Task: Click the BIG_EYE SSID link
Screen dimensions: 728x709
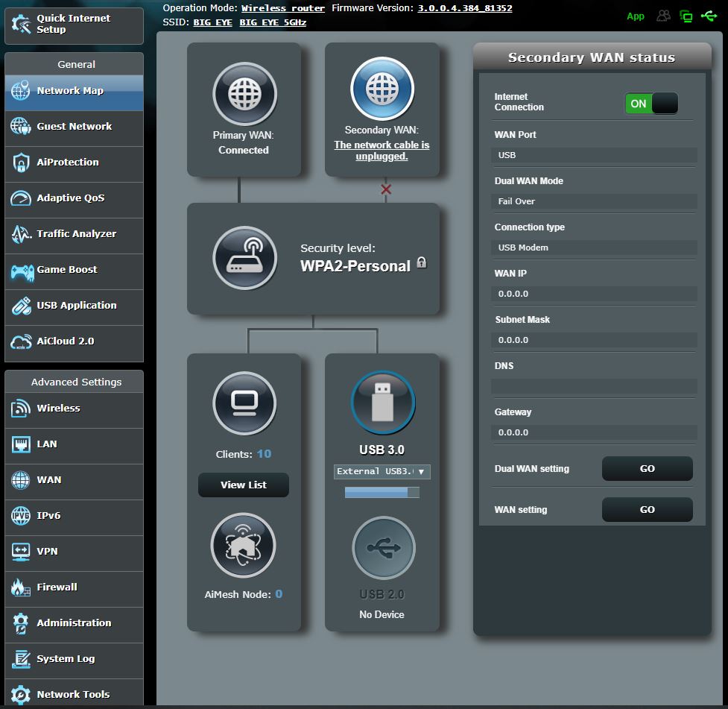Action: point(212,22)
